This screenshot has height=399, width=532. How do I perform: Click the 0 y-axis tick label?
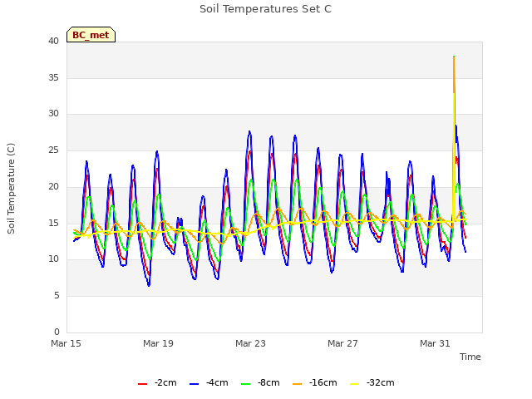tap(57, 332)
